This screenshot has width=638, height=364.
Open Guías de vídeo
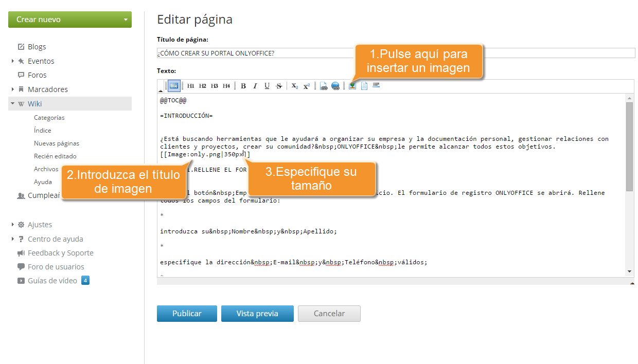[x=52, y=281]
